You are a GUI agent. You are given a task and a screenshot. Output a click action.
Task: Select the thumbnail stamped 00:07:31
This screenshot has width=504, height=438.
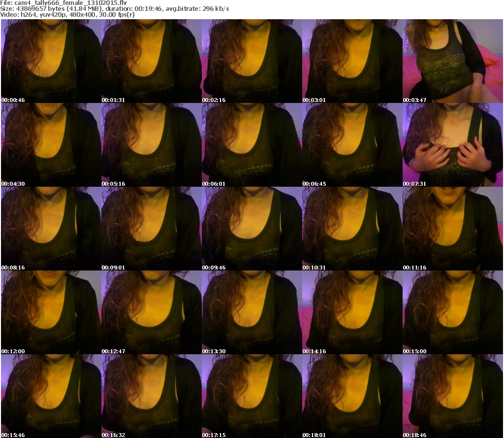(x=453, y=145)
